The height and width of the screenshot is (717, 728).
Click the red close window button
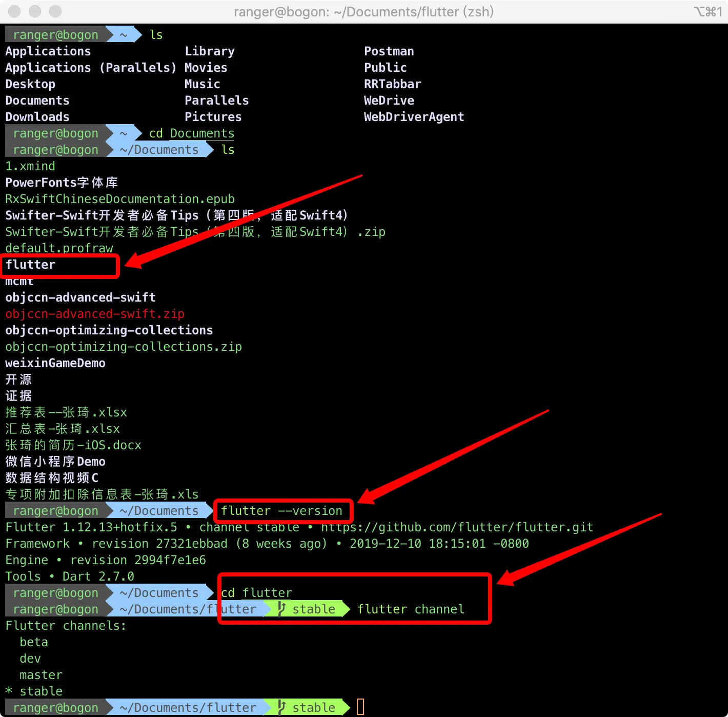15,11
